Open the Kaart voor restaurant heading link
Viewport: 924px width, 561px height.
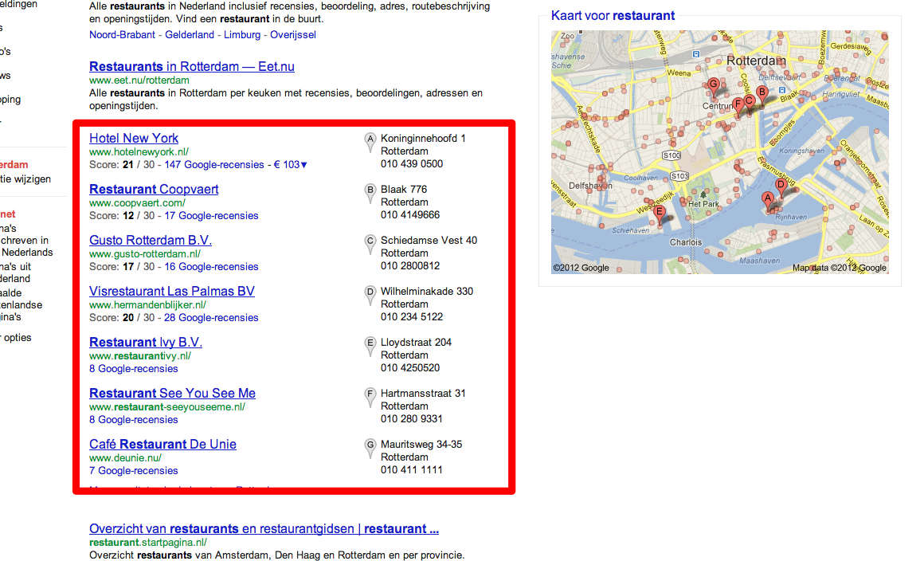[613, 15]
